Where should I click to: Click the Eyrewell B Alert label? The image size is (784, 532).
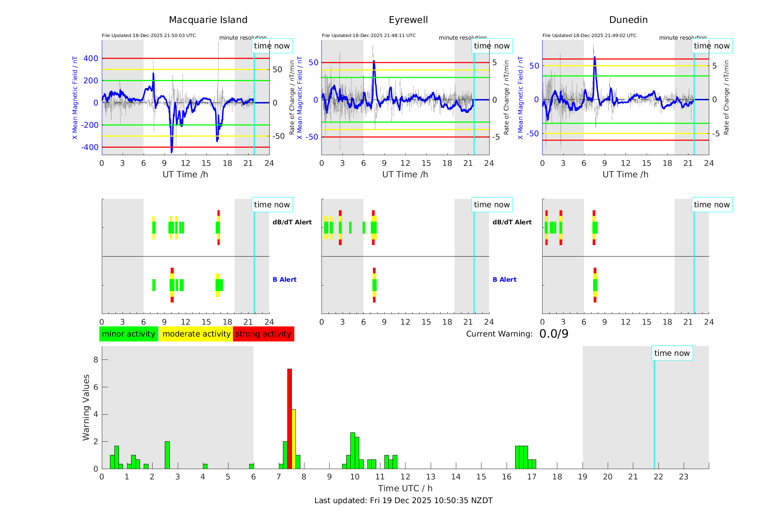point(504,280)
